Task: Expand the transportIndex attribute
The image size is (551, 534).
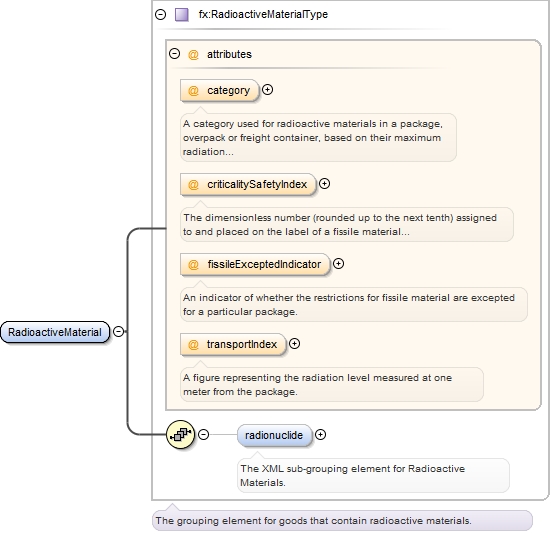Action: [x=294, y=344]
